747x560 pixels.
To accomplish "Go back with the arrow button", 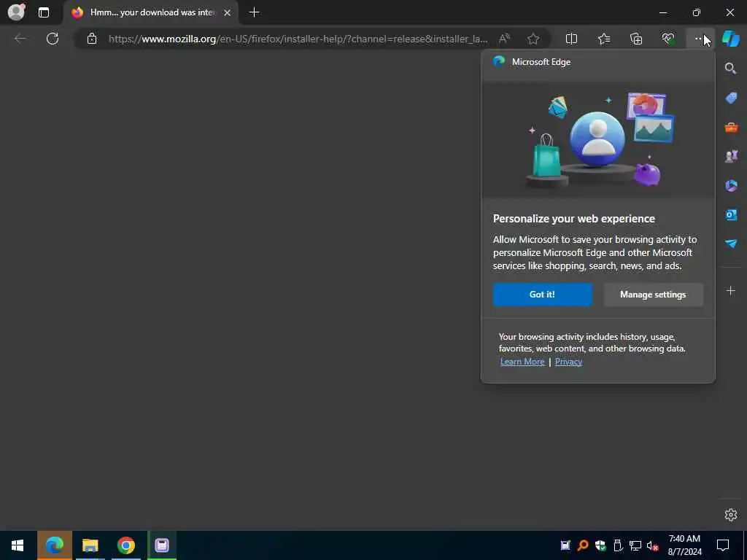I will pos(20,39).
